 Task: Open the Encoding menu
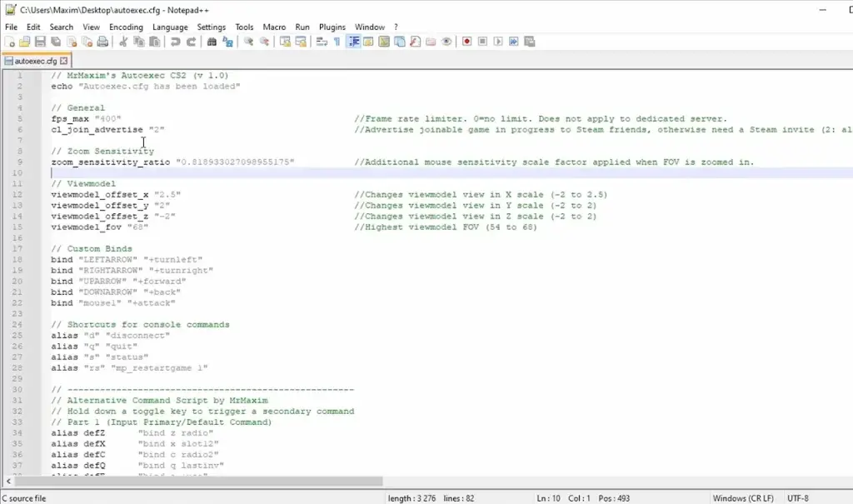point(127,27)
